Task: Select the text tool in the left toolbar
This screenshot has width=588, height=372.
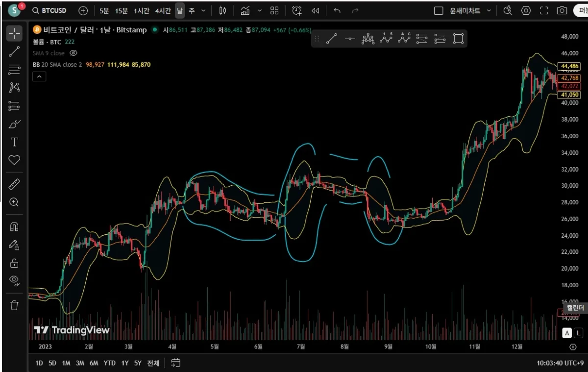Action: [x=14, y=142]
